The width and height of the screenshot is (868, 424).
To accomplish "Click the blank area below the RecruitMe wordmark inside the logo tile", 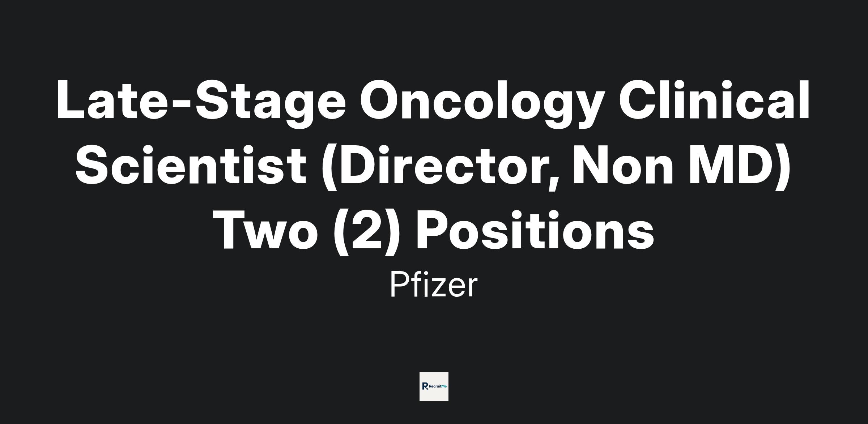I will click(x=434, y=395).
